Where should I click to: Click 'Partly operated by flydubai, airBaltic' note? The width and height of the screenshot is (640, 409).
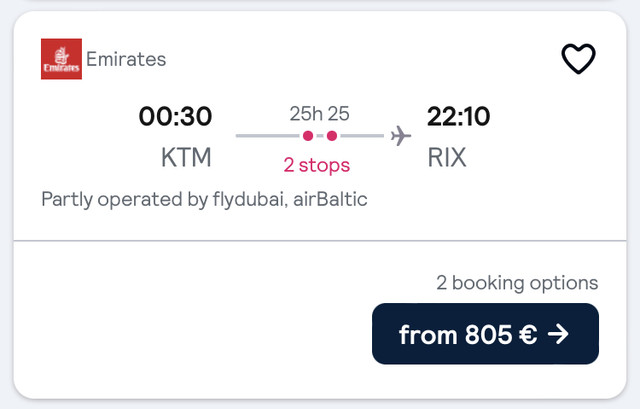tap(204, 199)
